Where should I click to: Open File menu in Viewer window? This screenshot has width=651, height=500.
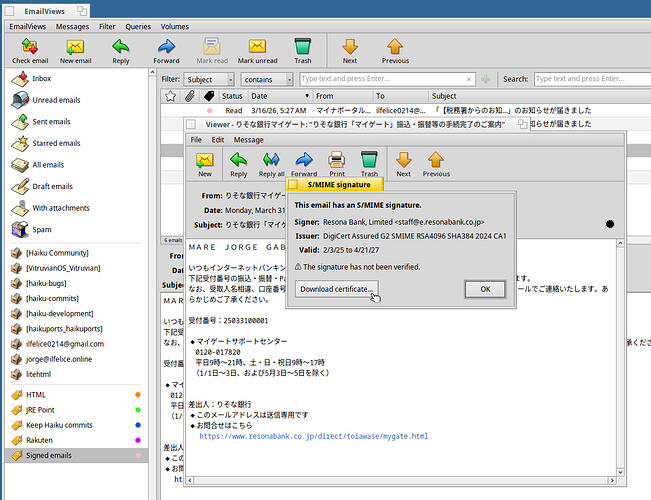click(x=196, y=140)
